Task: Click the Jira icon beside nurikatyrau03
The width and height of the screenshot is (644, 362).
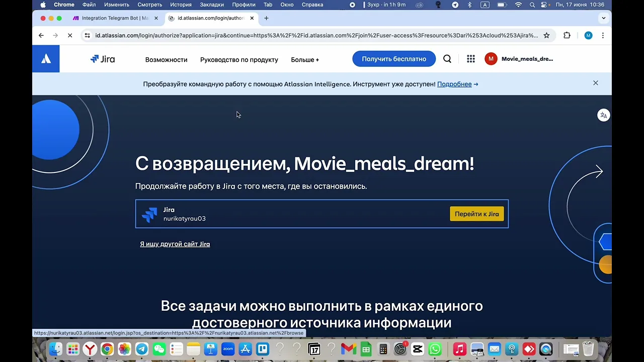Action: 149,215
